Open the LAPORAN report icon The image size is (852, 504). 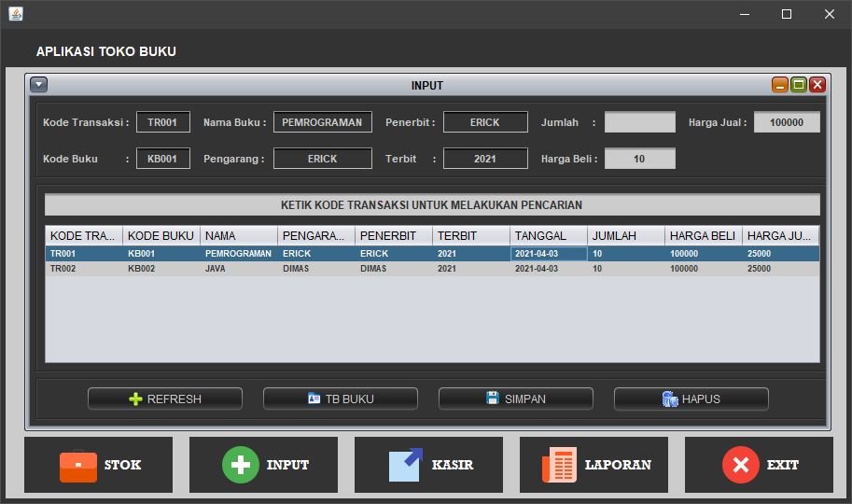(x=559, y=465)
